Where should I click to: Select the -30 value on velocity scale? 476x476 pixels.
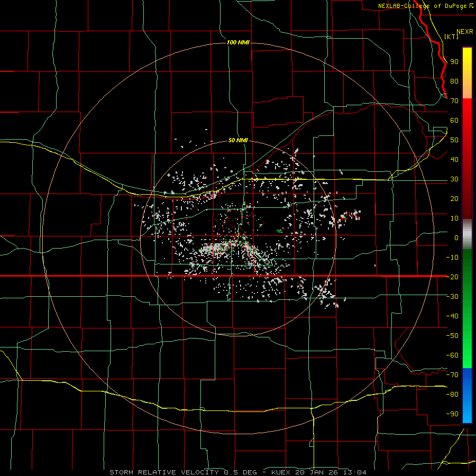coord(452,297)
